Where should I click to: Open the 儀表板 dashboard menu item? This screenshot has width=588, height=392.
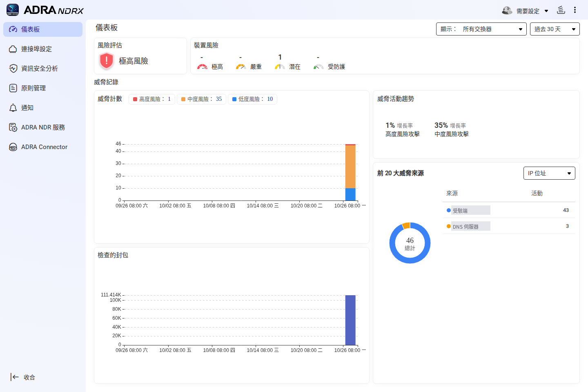43,29
